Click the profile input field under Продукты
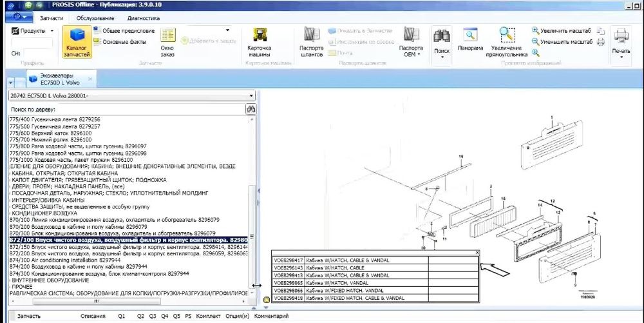644x323 pixels. [x=32, y=43]
